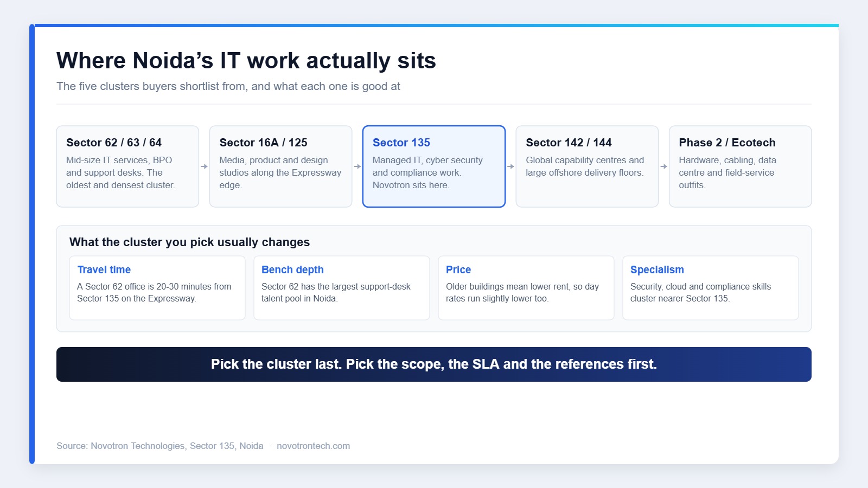Click the 'Novotron sits here' text

pos(411,185)
